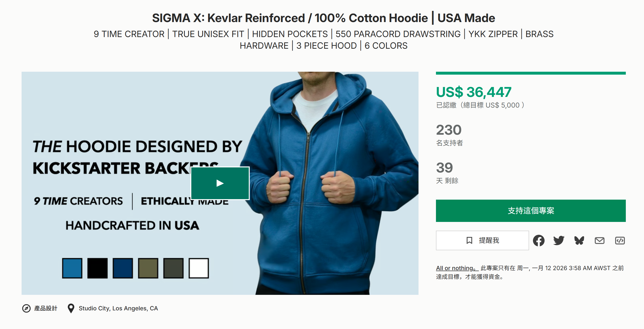This screenshot has height=329, width=644.
Task: Share project via email icon
Action: point(599,241)
